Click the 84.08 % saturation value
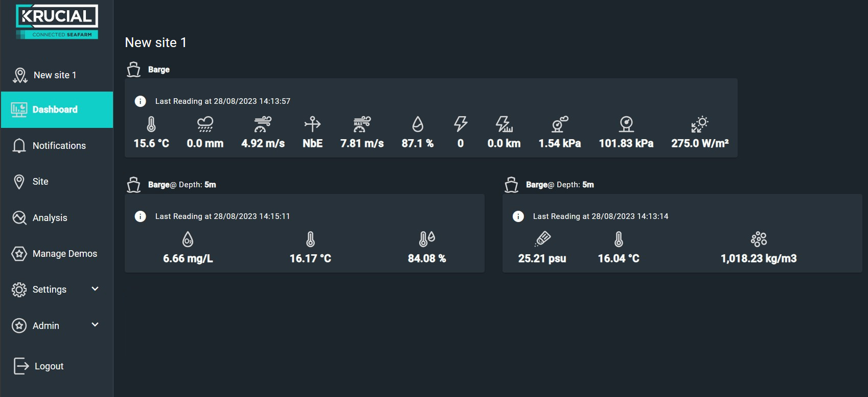 427,259
